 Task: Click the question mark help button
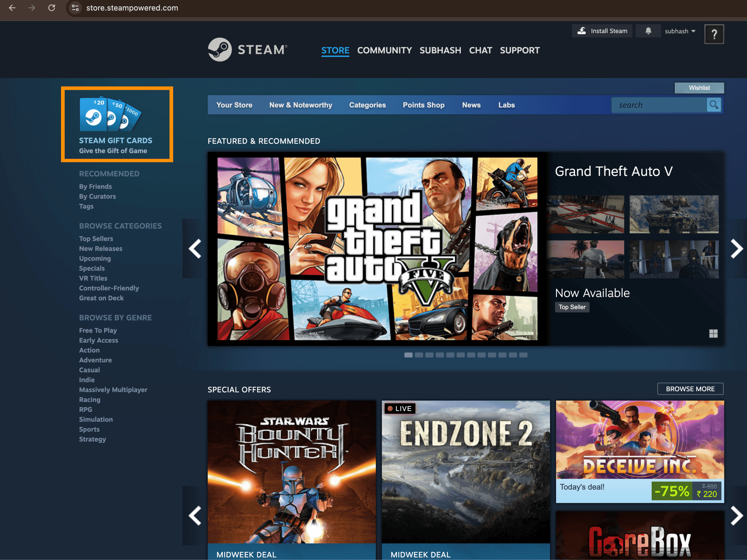(714, 34)
